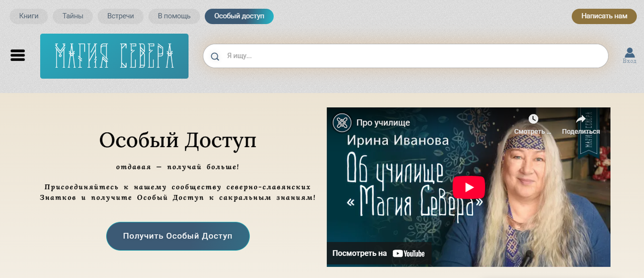The image size is (644, 278).
Task: Click the Получить Особый Доступ button
Action: [178, 236]
